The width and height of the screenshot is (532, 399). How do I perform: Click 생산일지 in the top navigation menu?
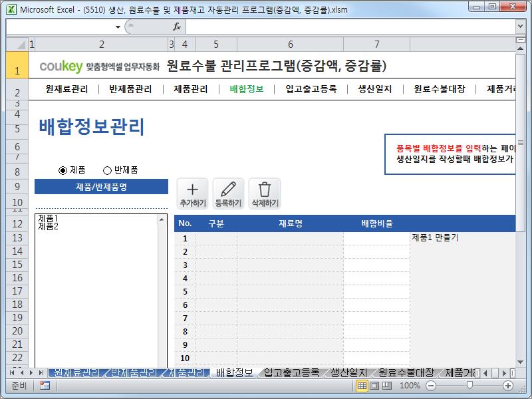(375, 89)
